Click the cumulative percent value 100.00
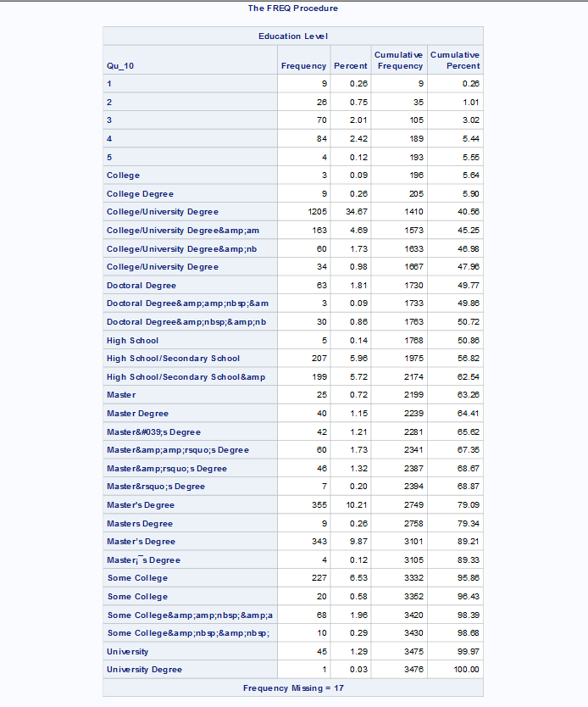The height and width of the screenshot is (707, 588). point(466,670)
